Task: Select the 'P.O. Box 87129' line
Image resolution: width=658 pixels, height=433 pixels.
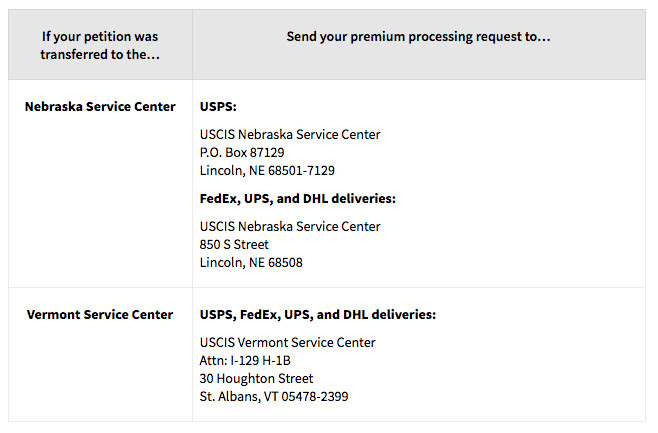Action: click(242, 152)
